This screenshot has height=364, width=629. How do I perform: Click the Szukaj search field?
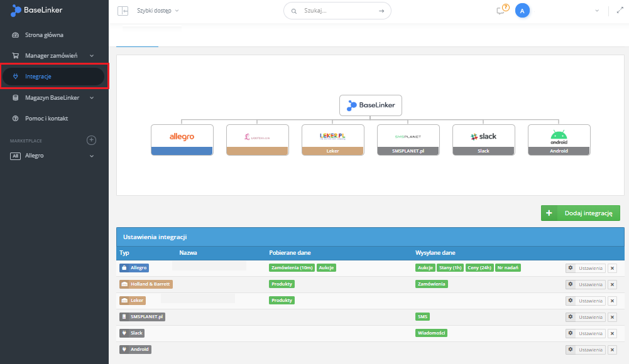click(x=337, y=11)
